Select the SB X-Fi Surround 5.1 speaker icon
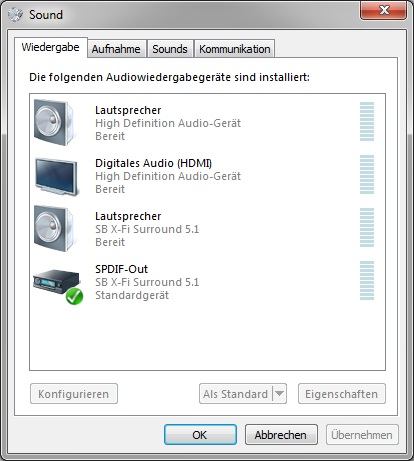414x461 pixels. (54, 228)
